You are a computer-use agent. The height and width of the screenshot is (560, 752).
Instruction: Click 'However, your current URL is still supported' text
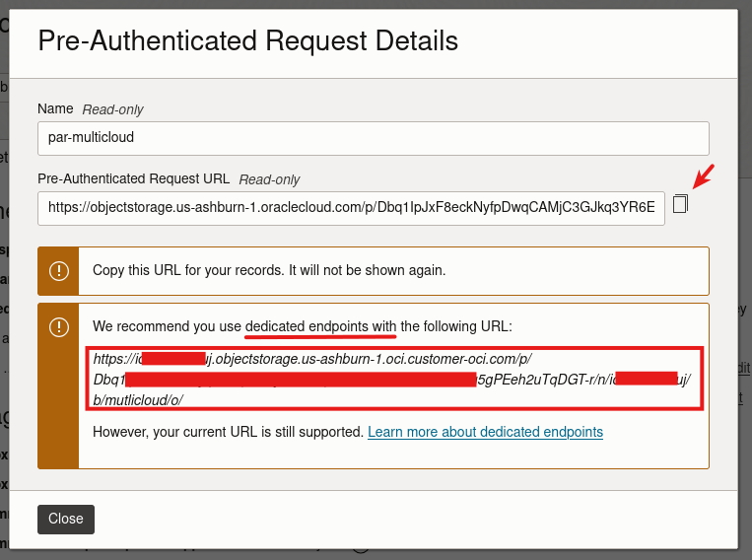coord(228,432)
